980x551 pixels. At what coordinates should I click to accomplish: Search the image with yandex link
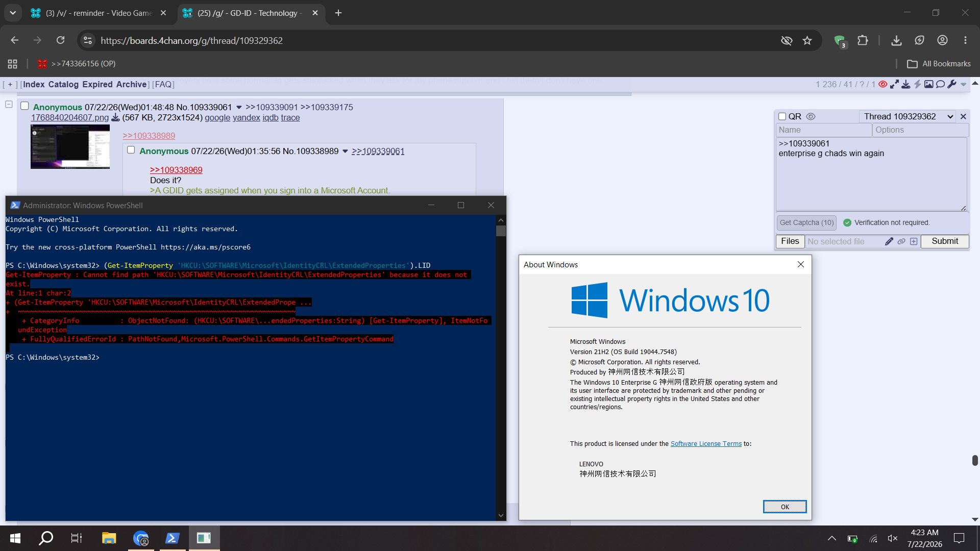pyautogui.click(x=247, y=118)
